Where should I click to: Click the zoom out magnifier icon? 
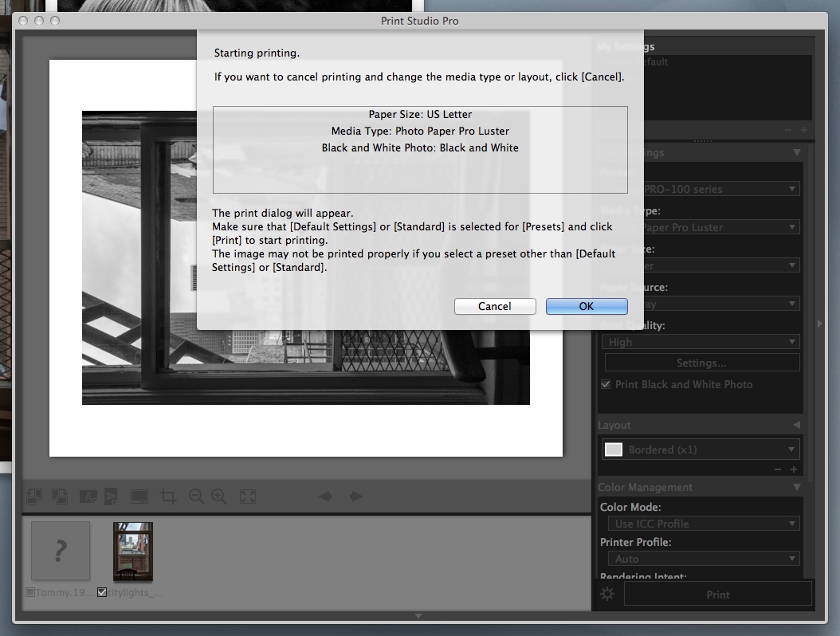pyautogui.click(x=196, y=497)
